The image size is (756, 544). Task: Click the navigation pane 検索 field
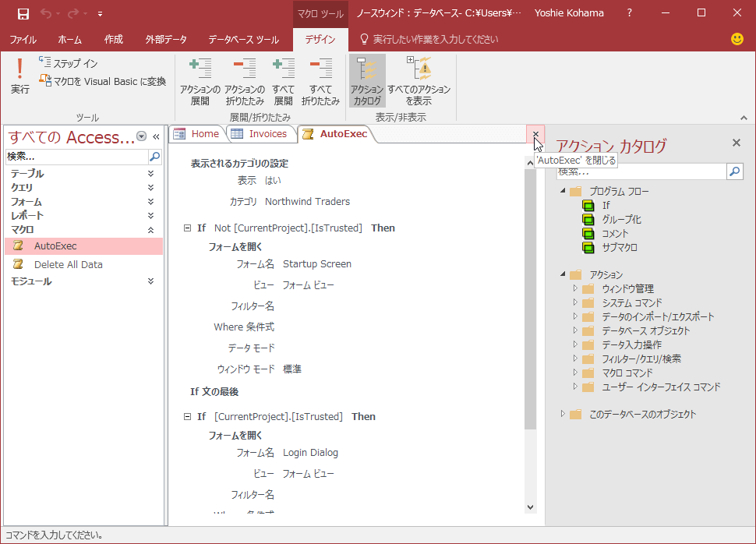coord(76,157)
